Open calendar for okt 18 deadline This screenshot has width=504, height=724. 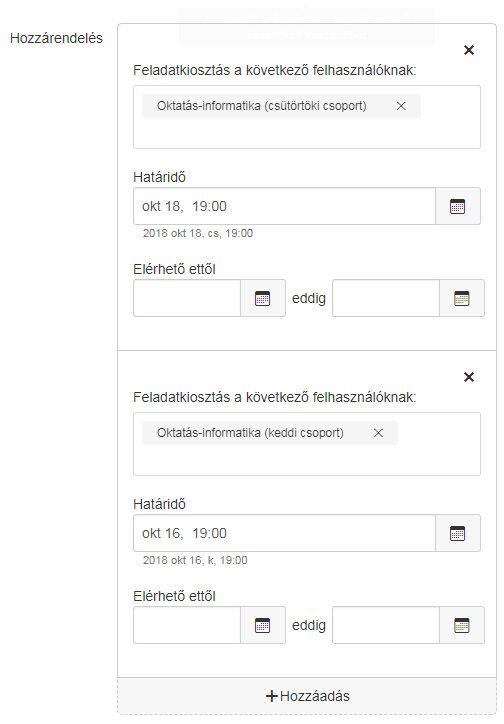(457, 206)
